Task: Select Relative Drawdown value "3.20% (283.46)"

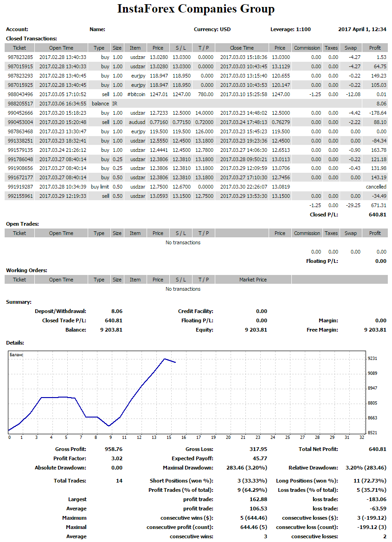Action: pyautogui.click(x=366, y=468)
